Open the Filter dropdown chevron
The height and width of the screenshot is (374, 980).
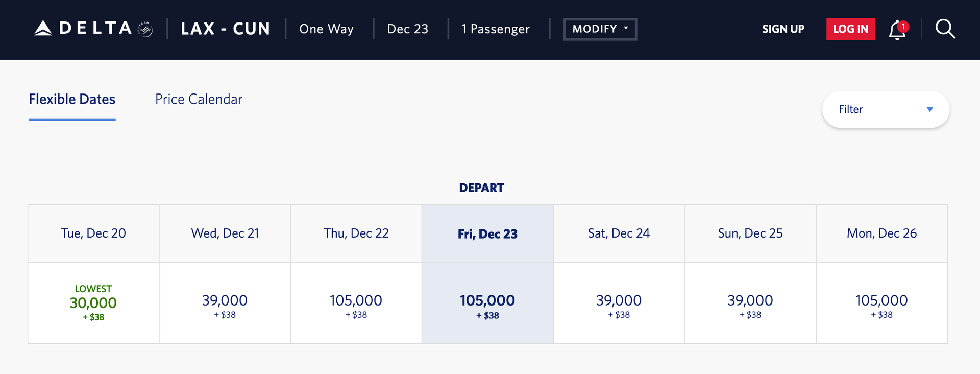(930, 109)
